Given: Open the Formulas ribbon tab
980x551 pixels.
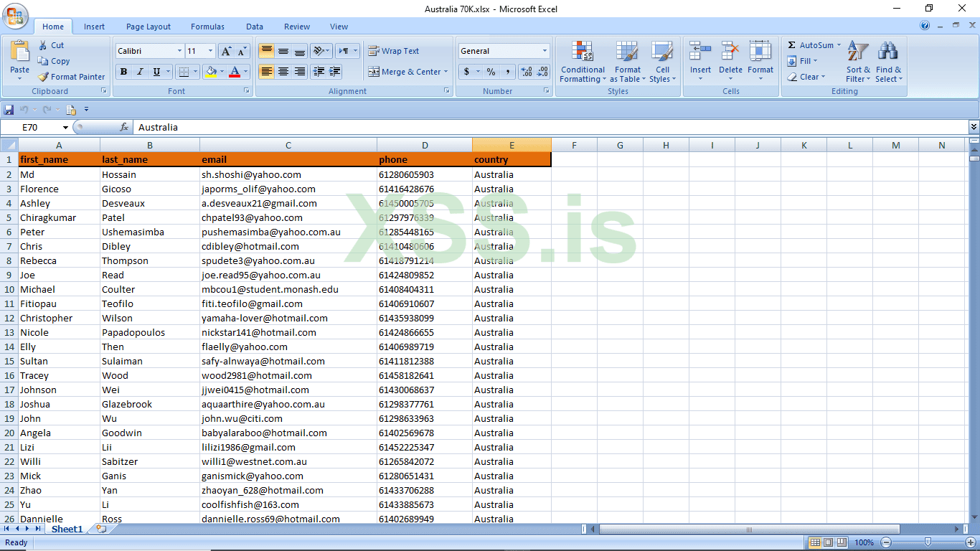Looking at the screenshot, I should pyautogui.click(x=207, y=26).
